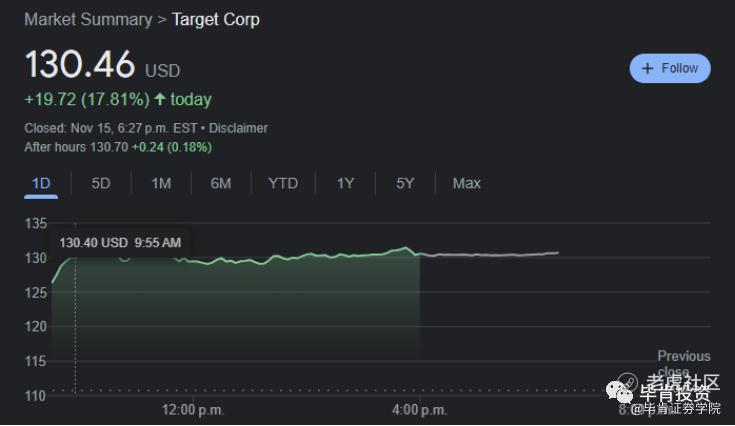The height and width of the screenshot is (426, 735).
Task: Open the Market Summary breadcrumb link
Action: [88, 20]
